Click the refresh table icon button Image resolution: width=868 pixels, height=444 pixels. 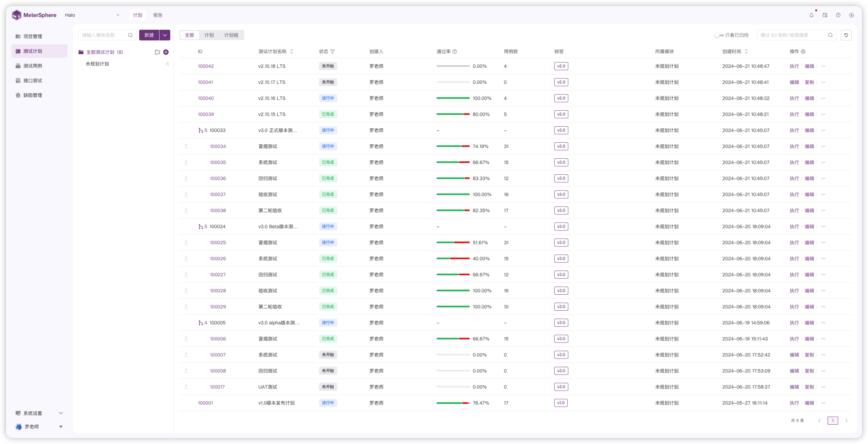[x=846, y=35]
